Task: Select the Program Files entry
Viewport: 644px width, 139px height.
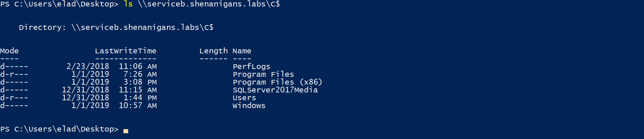Action: pyautogui.click(x=263, y=74)
